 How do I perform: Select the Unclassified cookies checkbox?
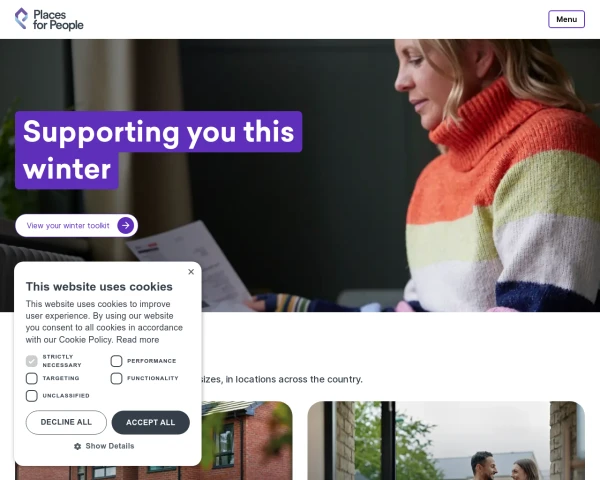[32, 395]
